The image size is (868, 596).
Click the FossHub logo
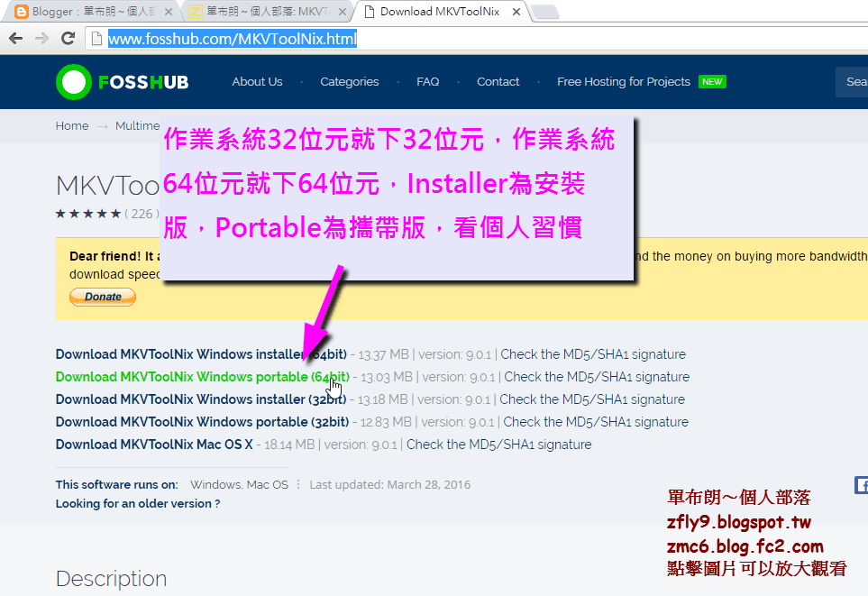coord(123,82)
